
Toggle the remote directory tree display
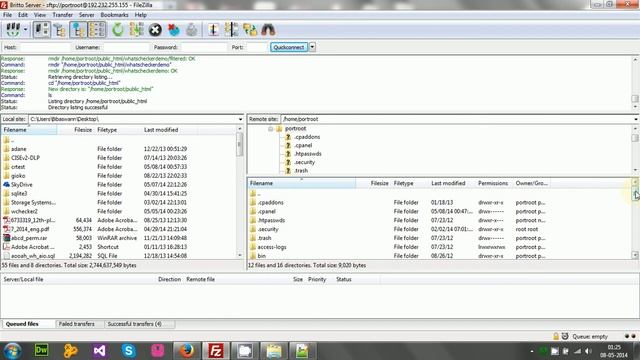point(78,29)
